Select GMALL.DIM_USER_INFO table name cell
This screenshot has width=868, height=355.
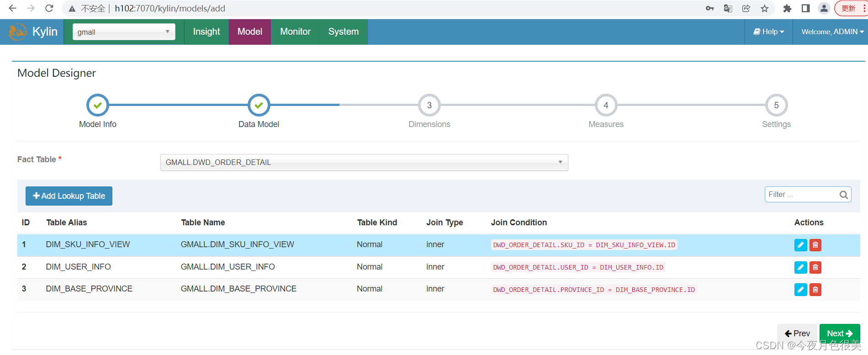228,267
